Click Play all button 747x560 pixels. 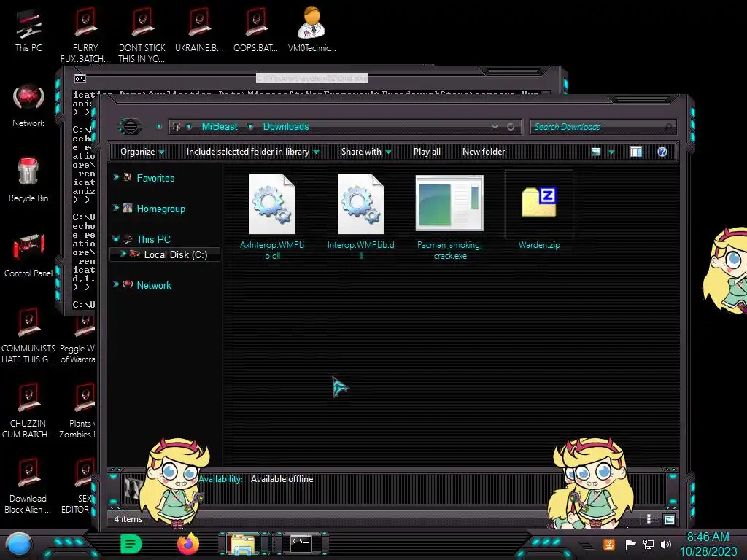[427, 152]
